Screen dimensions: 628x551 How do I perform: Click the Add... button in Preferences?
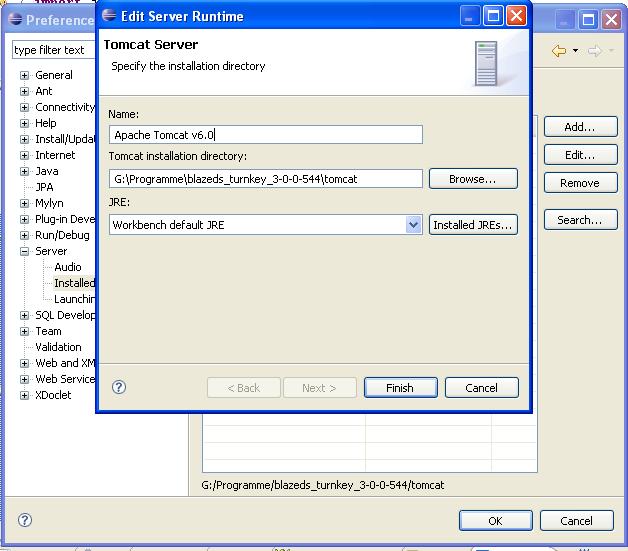[580, 127]
